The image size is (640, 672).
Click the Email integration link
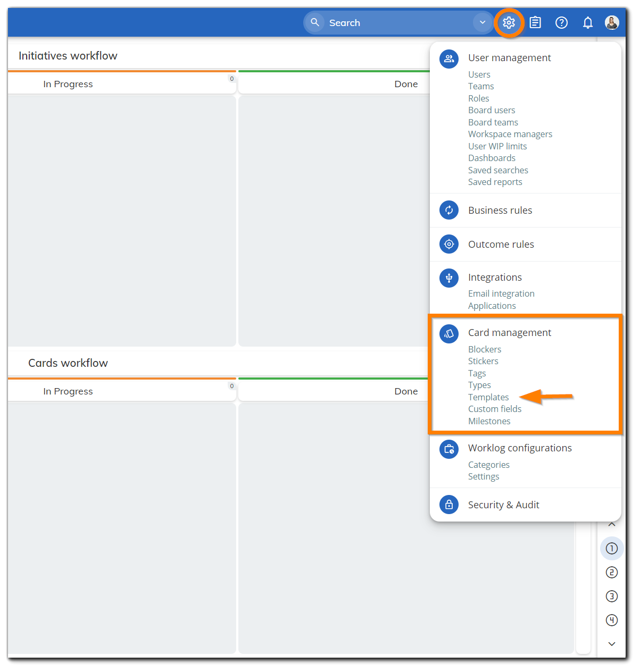[x=501, y=293]
